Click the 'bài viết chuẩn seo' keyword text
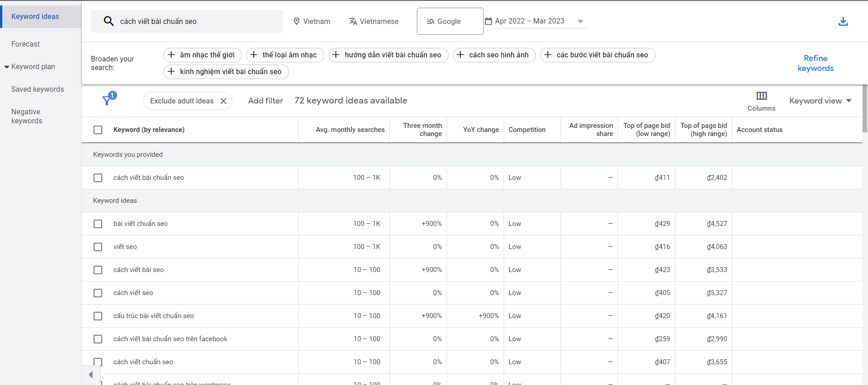This screenshot has height=385, width=868. click(141, 224)
